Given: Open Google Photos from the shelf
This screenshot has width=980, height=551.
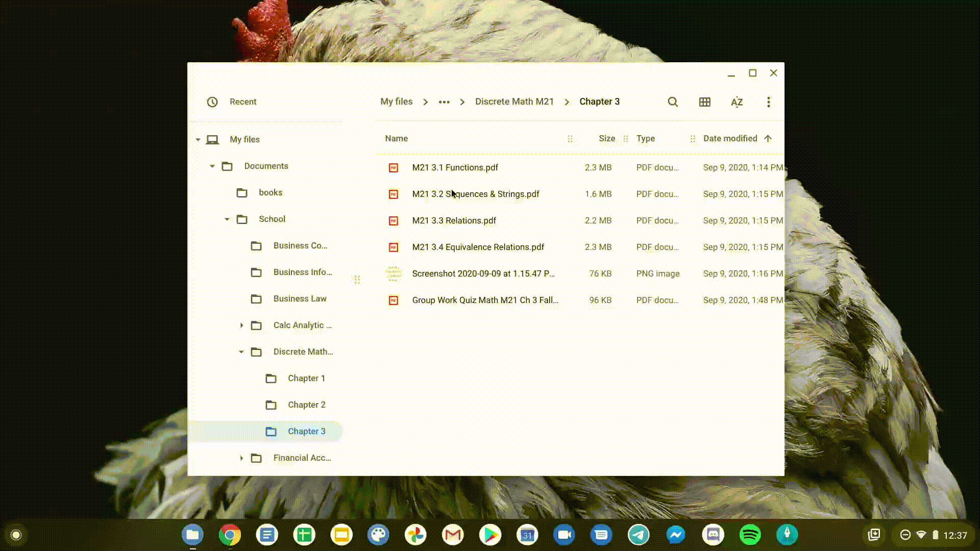Looking at the screenshot, I should tap(415, 535).
